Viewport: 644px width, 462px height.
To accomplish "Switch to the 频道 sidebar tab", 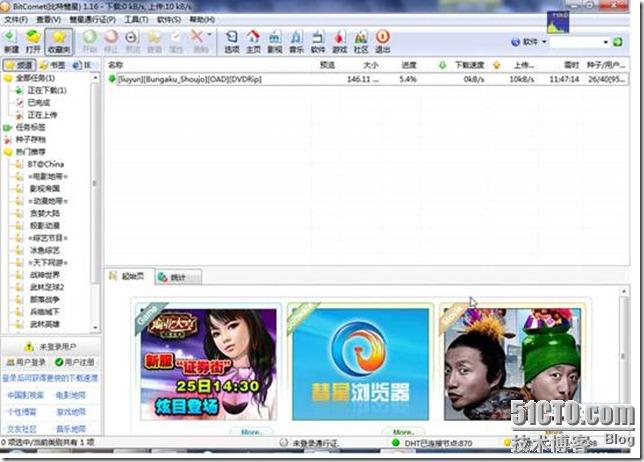I will coord(19,65).
